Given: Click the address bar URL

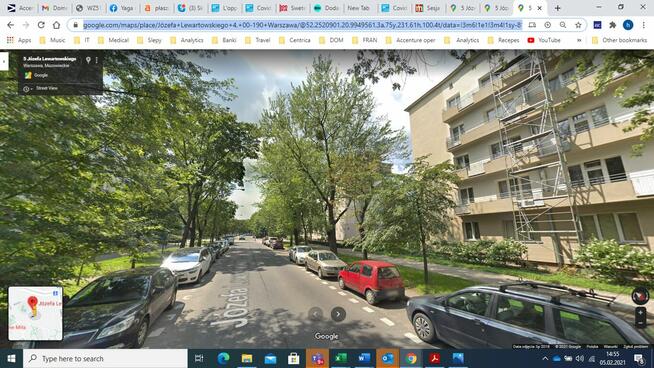Looking at the screenshot, I should click(302, 25).
